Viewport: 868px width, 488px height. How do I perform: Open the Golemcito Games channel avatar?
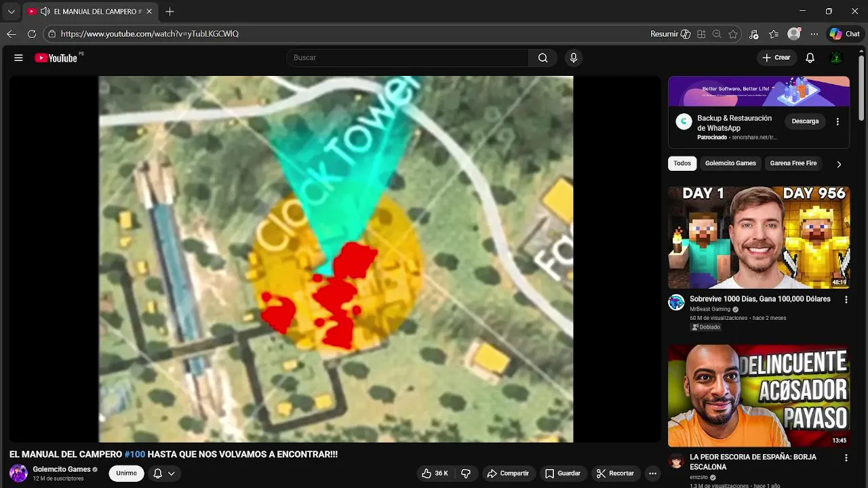(18, 473)
